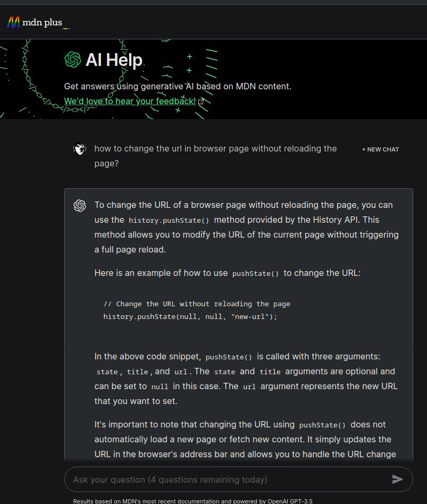The height and width of the screenshot is (504, 427).
Task: Click the AI Help heading text
Action: click(x=114, y=60)
